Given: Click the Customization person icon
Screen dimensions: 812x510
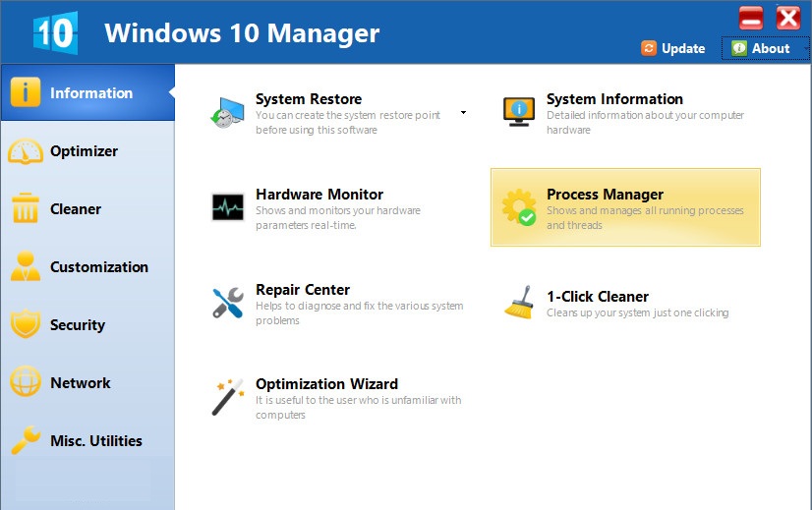Looking at the screenshot, I should (26, 266).
